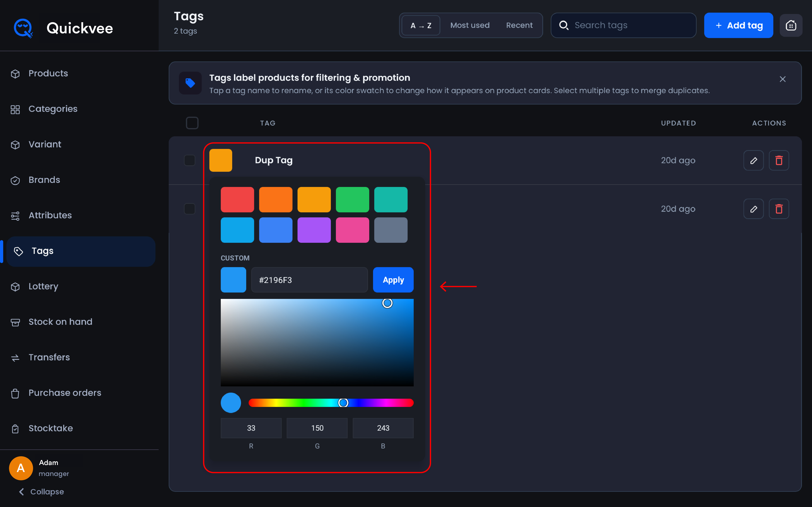The width and height of the screenshot is (812, 507).
Task: Click the hue slider handle
Action: point(343,403)
